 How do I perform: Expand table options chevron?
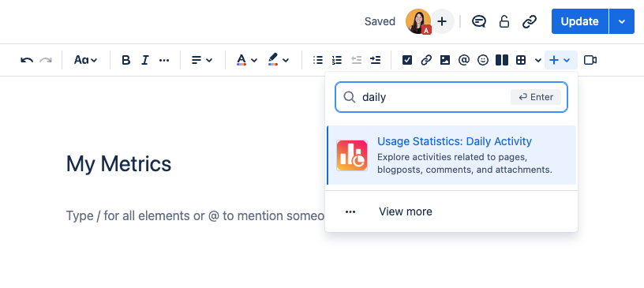click(x=538, y=61)
